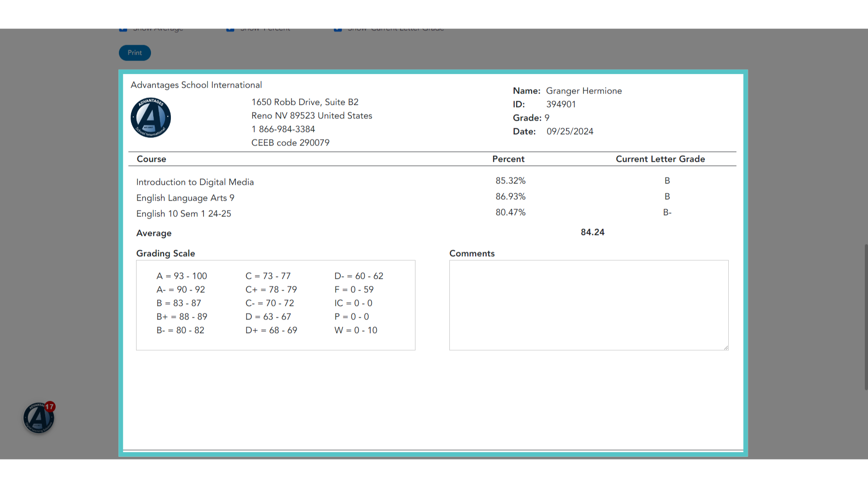This screenshot has height=488, width=868.
Task: Click the Comments box resize handle
Action: click(x=726, y=347)
